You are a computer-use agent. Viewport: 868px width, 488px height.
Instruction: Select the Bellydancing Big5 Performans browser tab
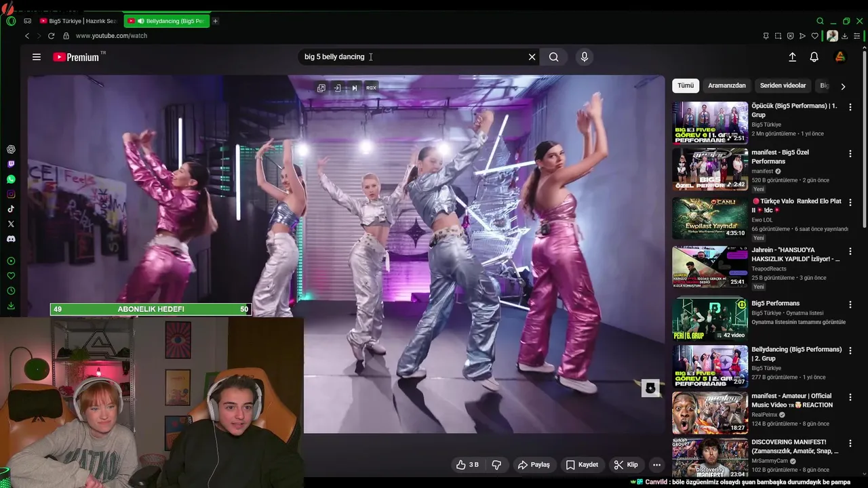(x=167, y=21)
